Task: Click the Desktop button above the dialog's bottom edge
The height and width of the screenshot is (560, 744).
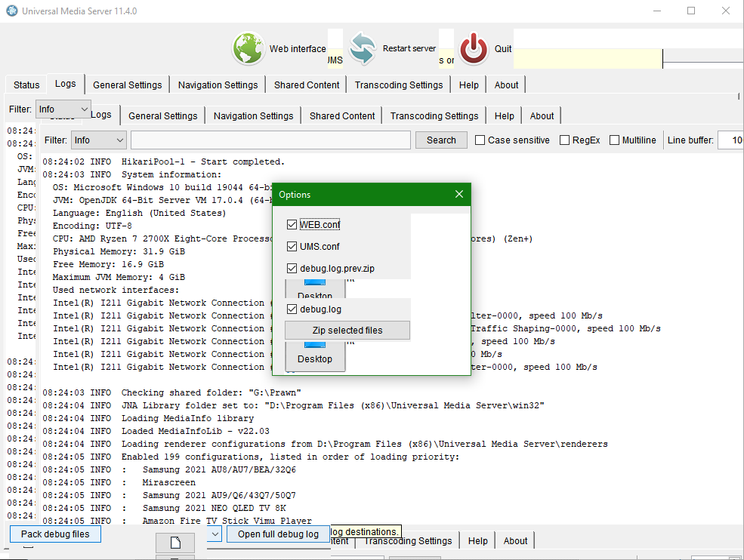Action: (315, 355)
